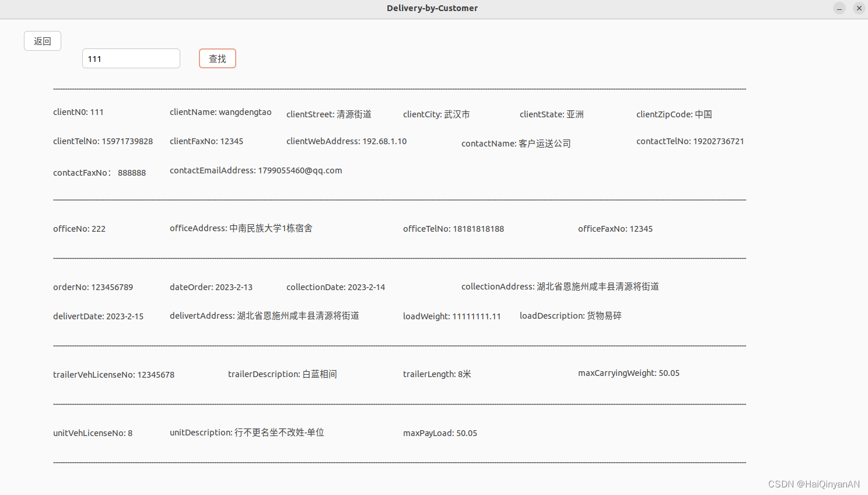Viewport: 868px width, 495px height.
Task: Click the clientTelNo 15971739828 entry
Action: click(x=103, y=141)
